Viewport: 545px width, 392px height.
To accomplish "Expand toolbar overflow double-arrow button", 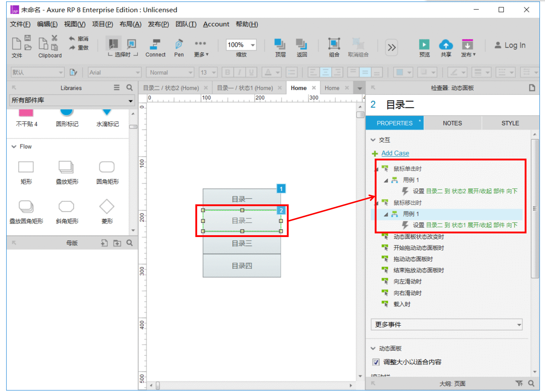I will (391, 48).
